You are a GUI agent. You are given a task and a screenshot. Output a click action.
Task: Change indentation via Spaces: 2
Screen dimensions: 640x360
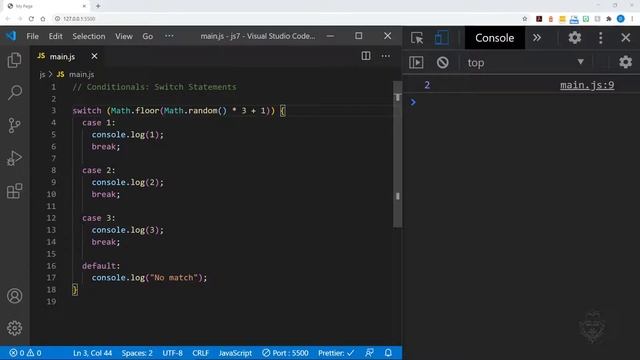point(137,353)
